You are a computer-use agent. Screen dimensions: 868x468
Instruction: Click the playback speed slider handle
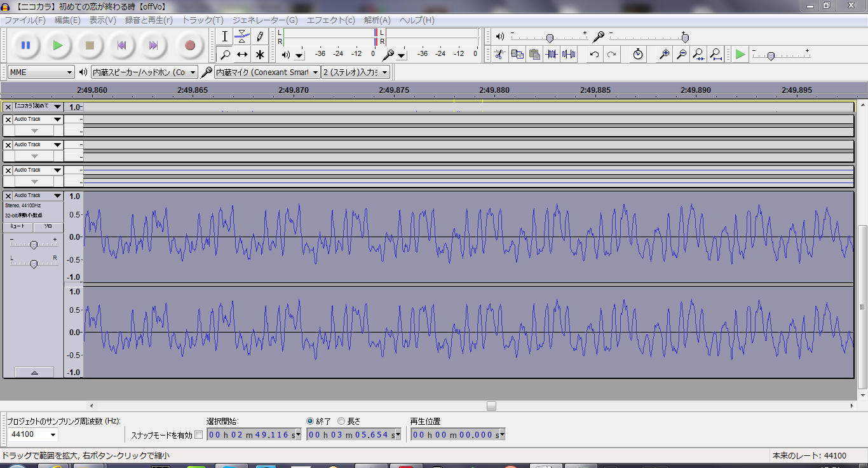[771, 56]
